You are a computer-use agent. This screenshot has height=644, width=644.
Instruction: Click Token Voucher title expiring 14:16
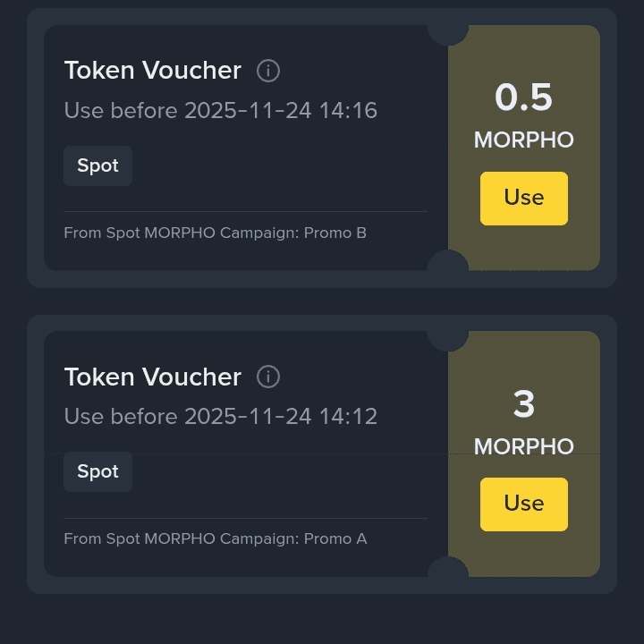(153, 71)
